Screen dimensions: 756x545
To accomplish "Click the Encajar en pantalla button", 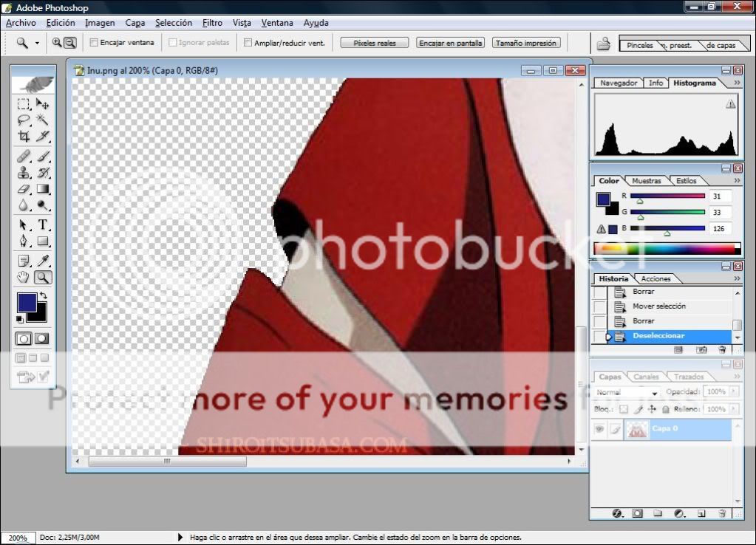I will coord(451,43).
